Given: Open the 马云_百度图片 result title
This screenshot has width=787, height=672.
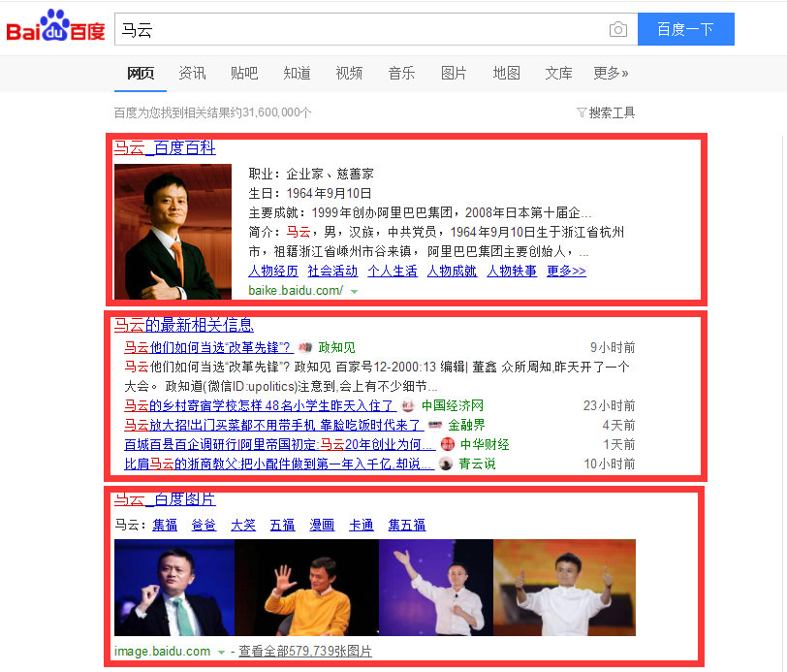Looking at the screenshot, I should point(165,499).
